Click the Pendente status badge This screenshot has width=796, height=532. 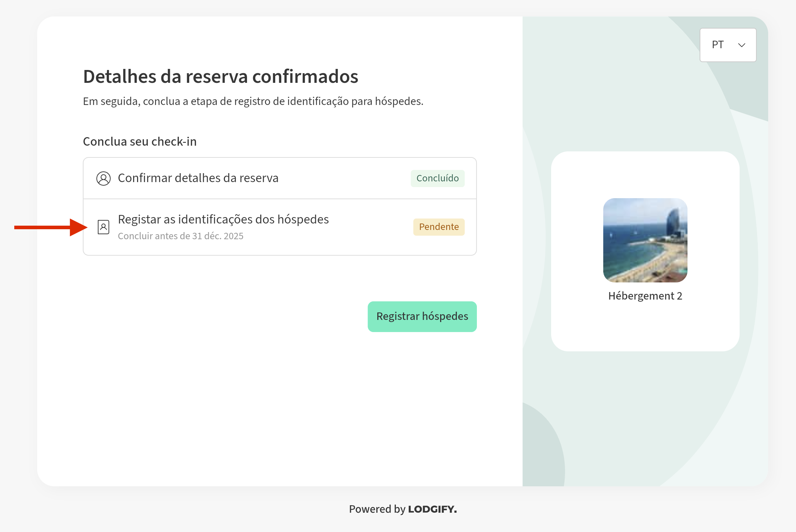[439, 227]
